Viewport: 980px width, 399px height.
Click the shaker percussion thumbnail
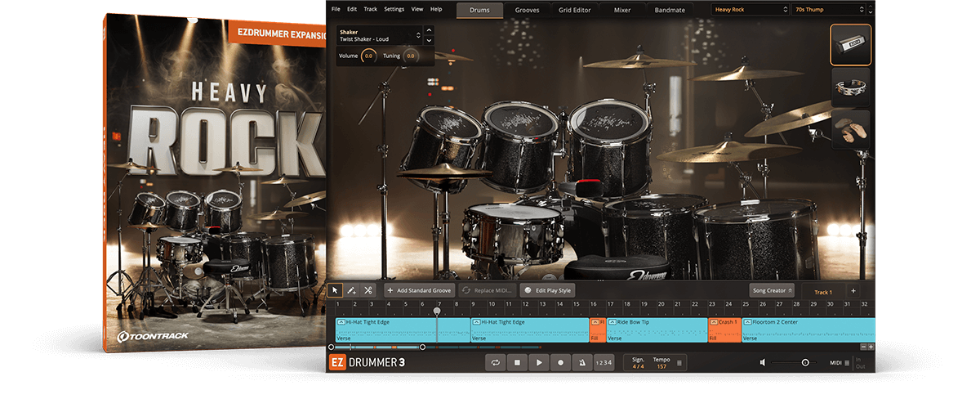[850, 45]
